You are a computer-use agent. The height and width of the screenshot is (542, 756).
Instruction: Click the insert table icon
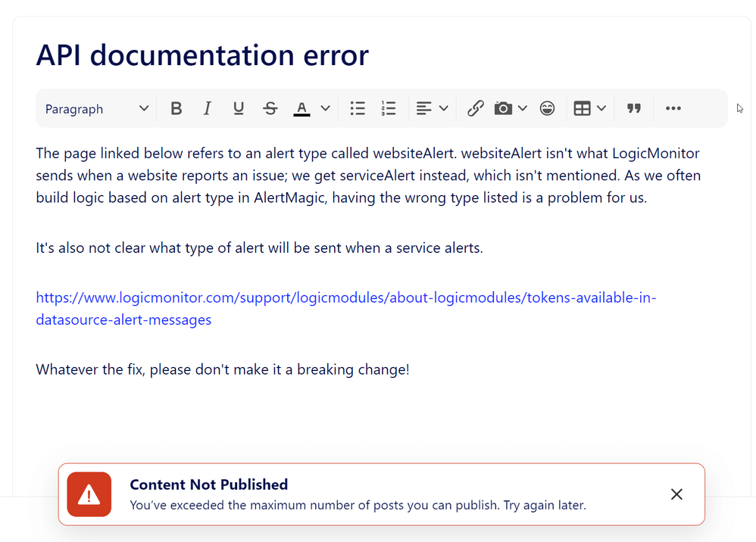click(x=582, y=108)
